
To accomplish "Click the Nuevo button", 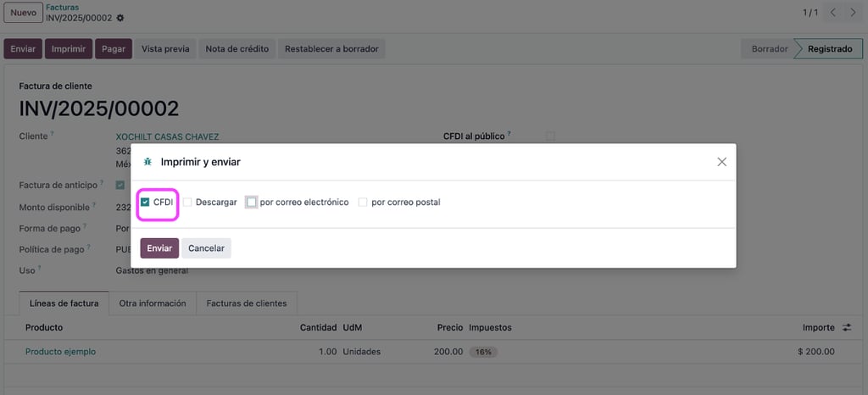I will (23, 13).
